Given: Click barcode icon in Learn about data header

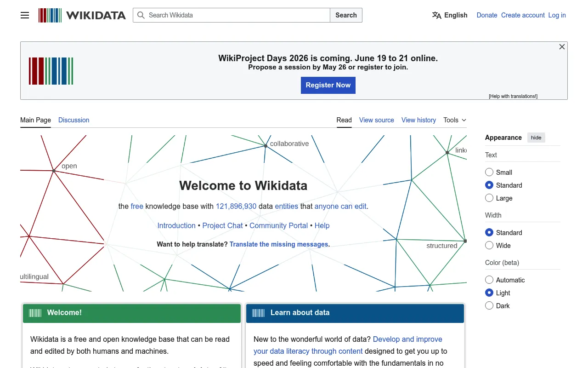Looking at the screenshot, I should point(259,313).
